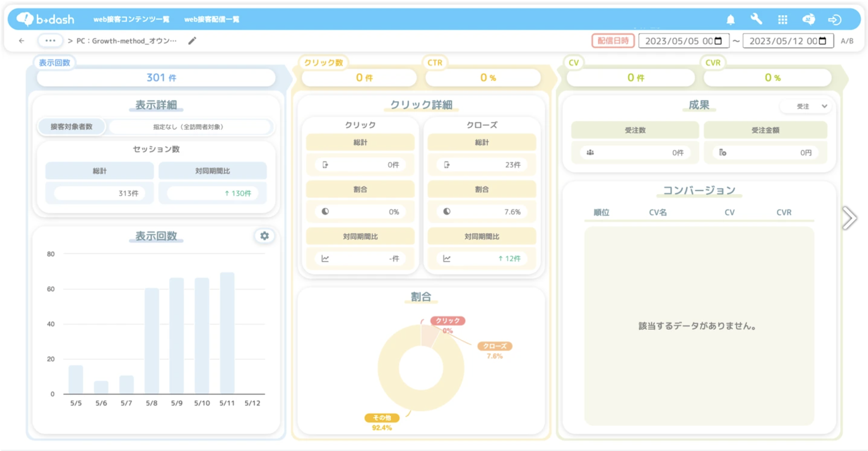Viewport: 868px width, 451px height.
Task: Click the right chevron to next panel
Action: (849, 218)
